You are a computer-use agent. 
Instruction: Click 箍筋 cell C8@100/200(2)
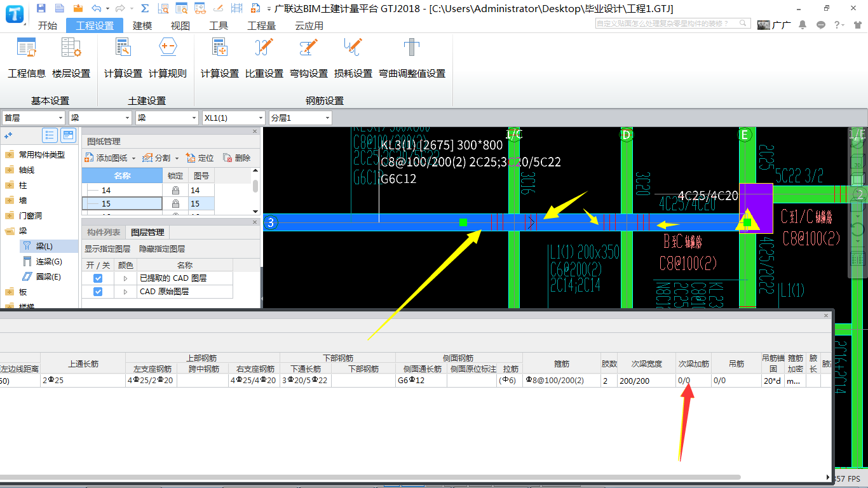point(561,381)
